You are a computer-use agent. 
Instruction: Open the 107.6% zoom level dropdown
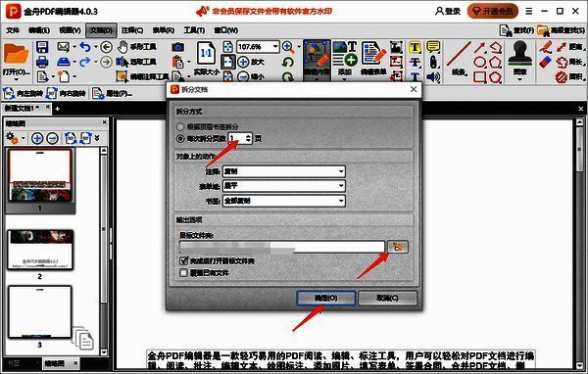(275, 47)
